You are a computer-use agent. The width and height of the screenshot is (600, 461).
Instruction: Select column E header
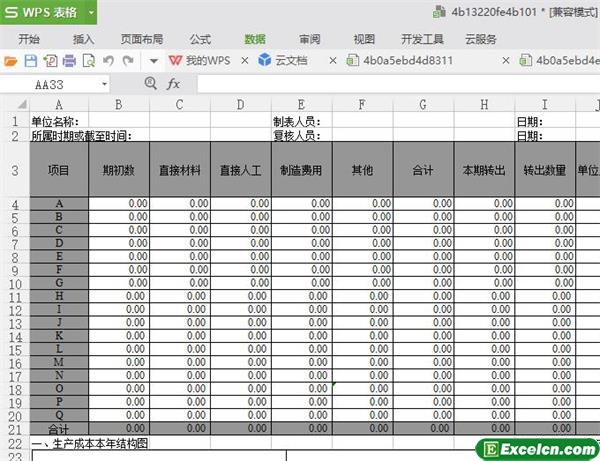(x=301, y=104)
